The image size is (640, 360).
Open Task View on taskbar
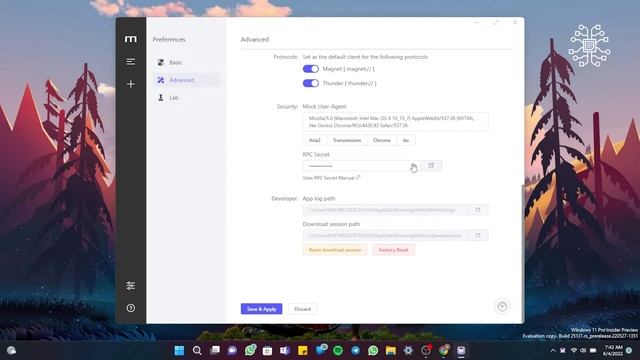pyautogui.click(x=215, y=351)
